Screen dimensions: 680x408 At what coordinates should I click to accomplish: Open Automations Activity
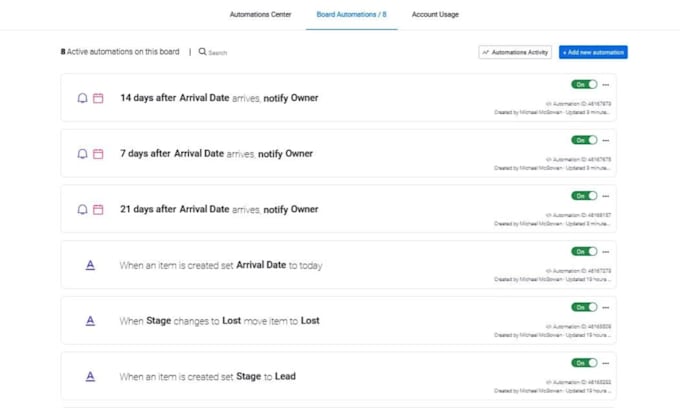pyautogui.click(x=515, y=52)
